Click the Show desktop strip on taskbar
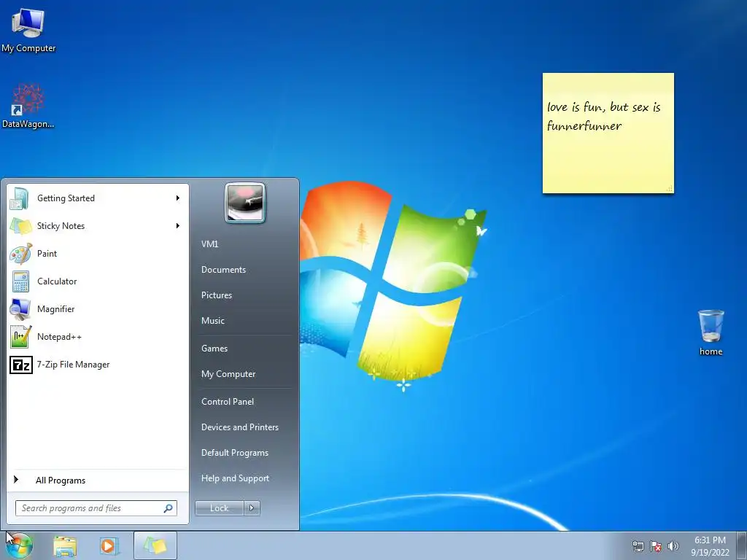The height and width of the screenshot is (560, 747). (742, 545)
